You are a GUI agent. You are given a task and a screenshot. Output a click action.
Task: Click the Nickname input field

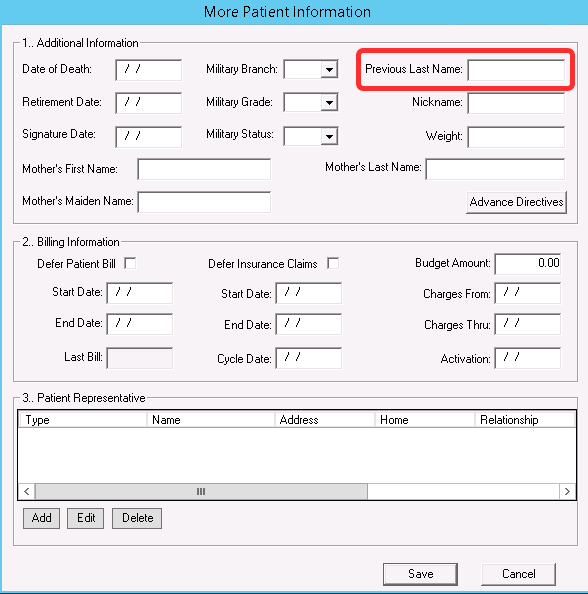(516, 103)
